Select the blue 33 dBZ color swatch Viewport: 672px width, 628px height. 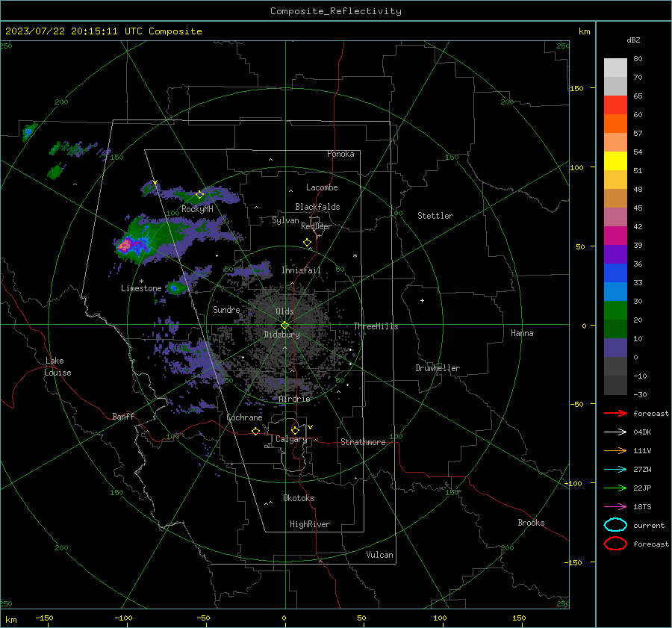click(x=615, y=273)
